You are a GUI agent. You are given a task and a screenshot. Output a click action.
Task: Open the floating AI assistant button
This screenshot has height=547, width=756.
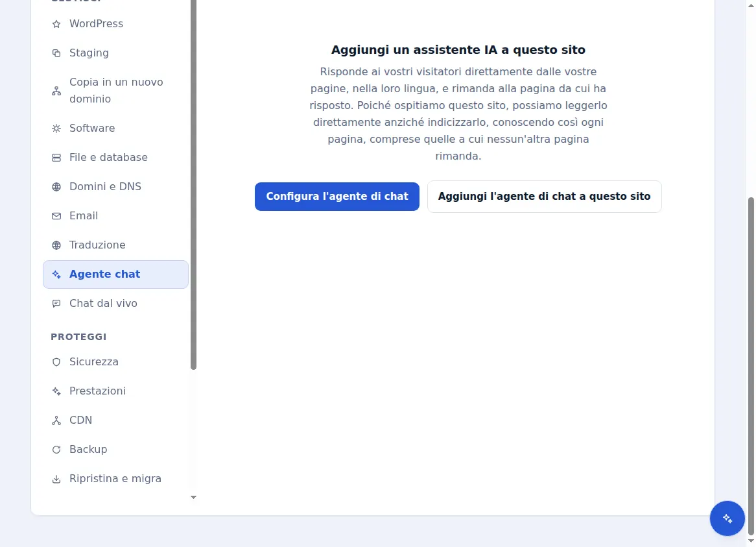pyautogui.click(x=727, y=518)
